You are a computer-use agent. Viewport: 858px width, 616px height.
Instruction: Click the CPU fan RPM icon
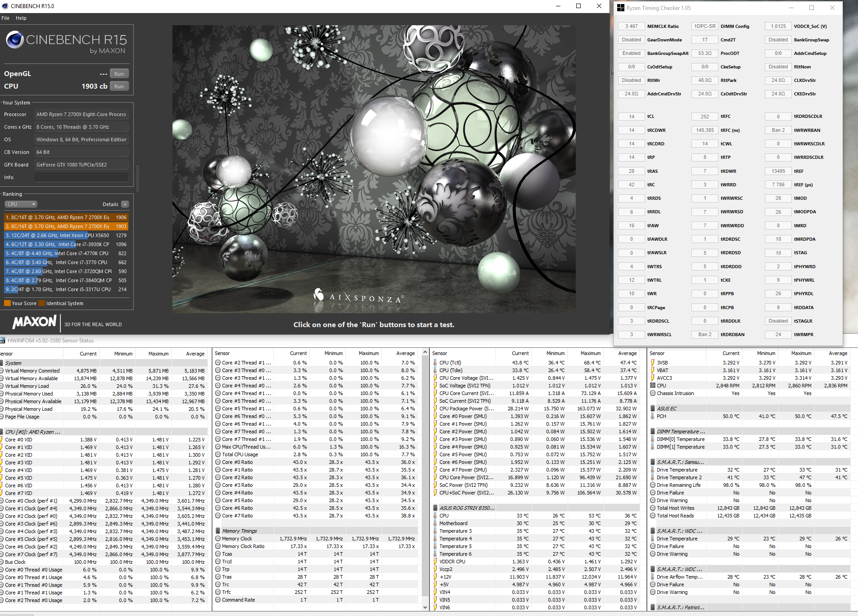click(x=653, y=386)
